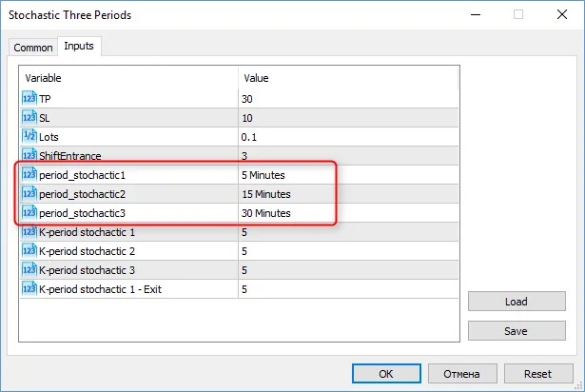Click the fraction type icon beside Lots

pos(29,136)
